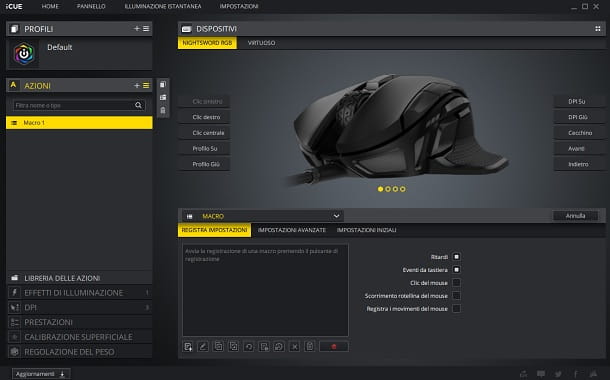Expand the Calibrazione Superficiale section
This screenshot has width=610, height=380.
click(x=79, y=337)
